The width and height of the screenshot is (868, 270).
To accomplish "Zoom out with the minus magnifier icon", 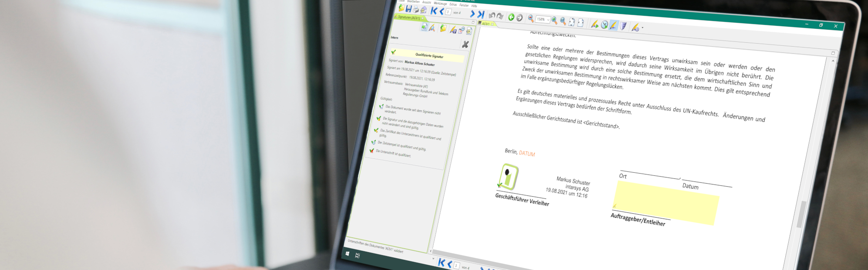I will [530, 18].
